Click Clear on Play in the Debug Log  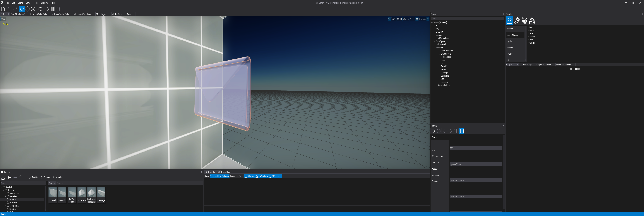216,176
